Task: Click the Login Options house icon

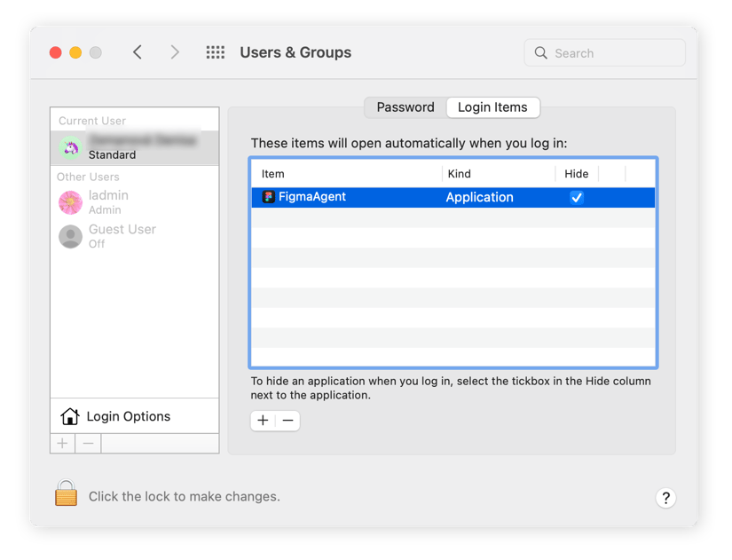Action: tap(70, 415)
